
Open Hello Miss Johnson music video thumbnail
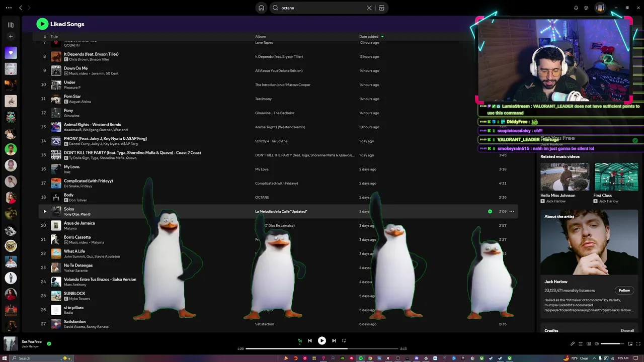tap(565, 177)
